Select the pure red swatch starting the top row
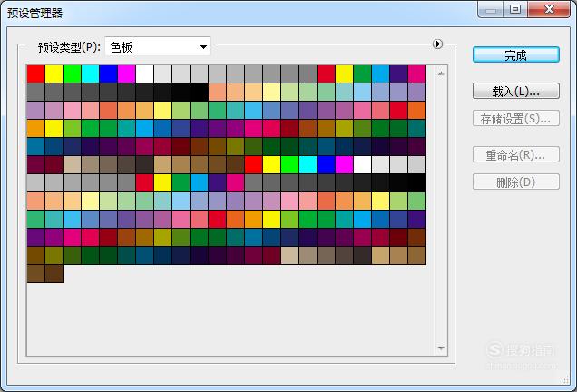This screenshot has width=577, height=392. pos(36,74)
